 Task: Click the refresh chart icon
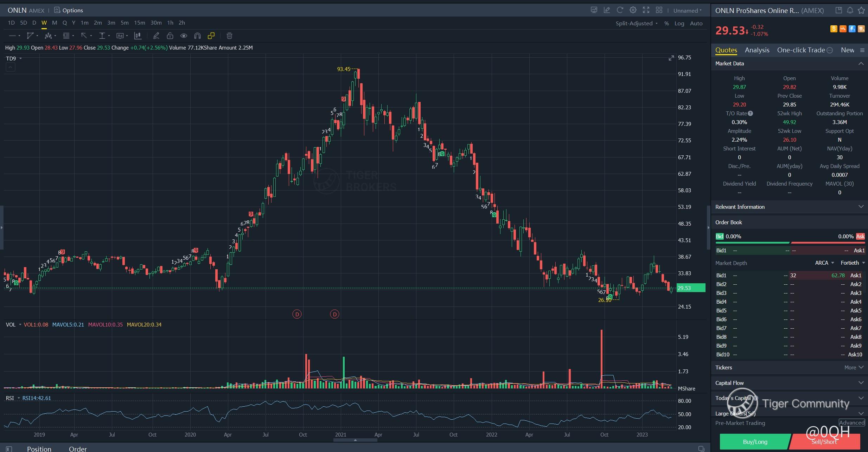coord(620,10)
